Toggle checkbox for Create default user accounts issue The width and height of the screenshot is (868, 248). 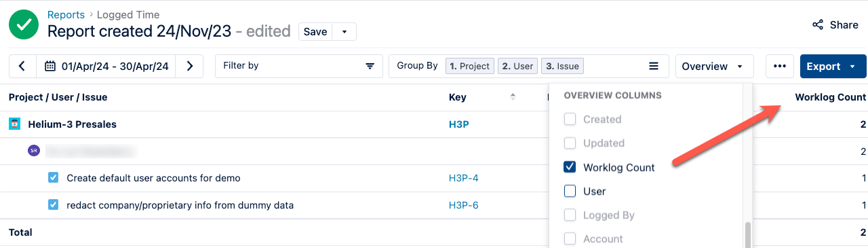click(54, 178)
